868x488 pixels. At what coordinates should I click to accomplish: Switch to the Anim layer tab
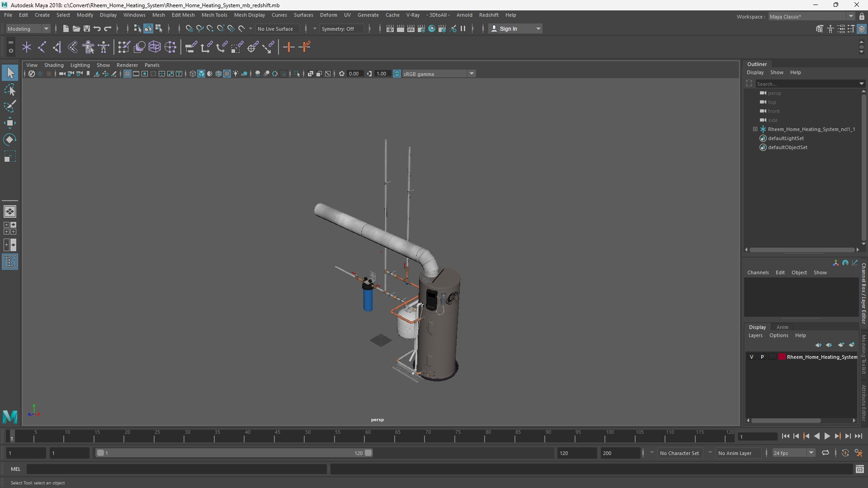pos(783,327)
